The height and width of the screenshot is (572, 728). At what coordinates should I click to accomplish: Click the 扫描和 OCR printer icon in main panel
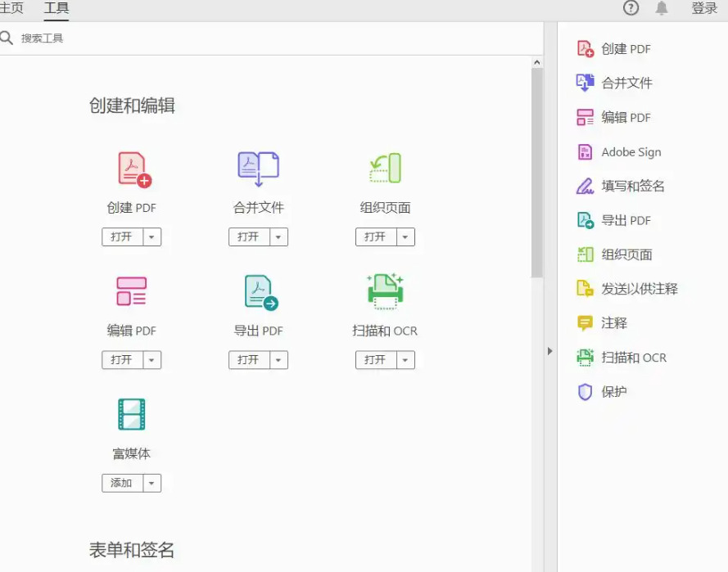click(385, 291)
